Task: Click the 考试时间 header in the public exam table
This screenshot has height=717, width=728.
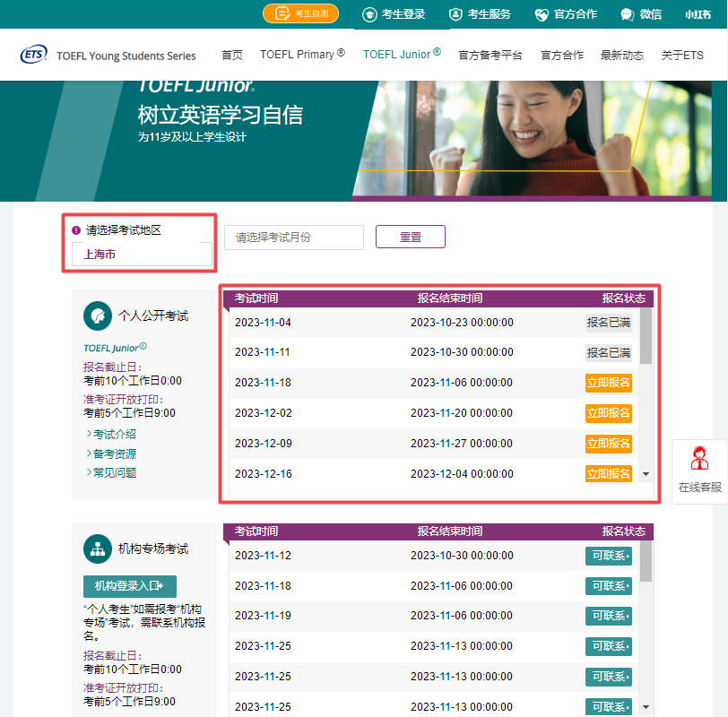Action: pos(256,298)
